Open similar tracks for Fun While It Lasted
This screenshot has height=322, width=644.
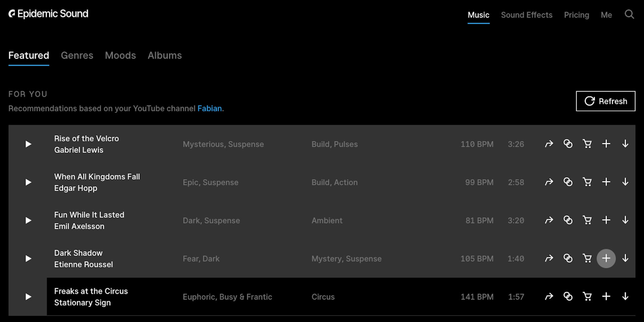point(569,220)
